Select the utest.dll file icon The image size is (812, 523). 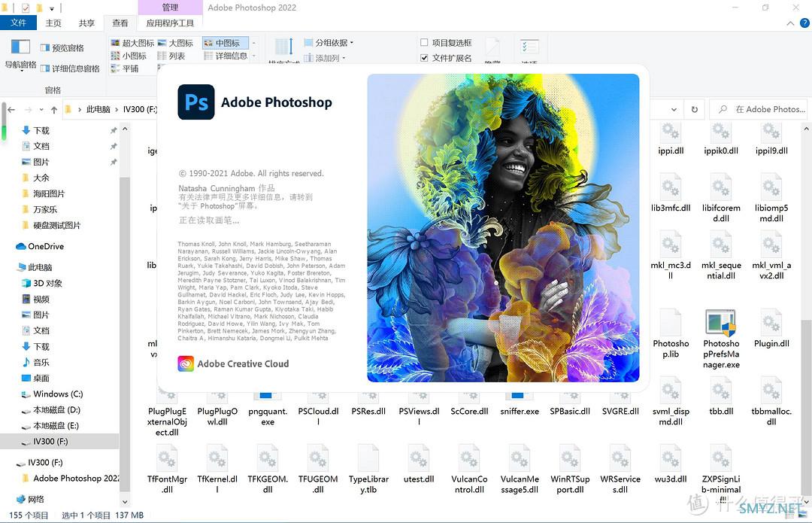coord(419,458)
